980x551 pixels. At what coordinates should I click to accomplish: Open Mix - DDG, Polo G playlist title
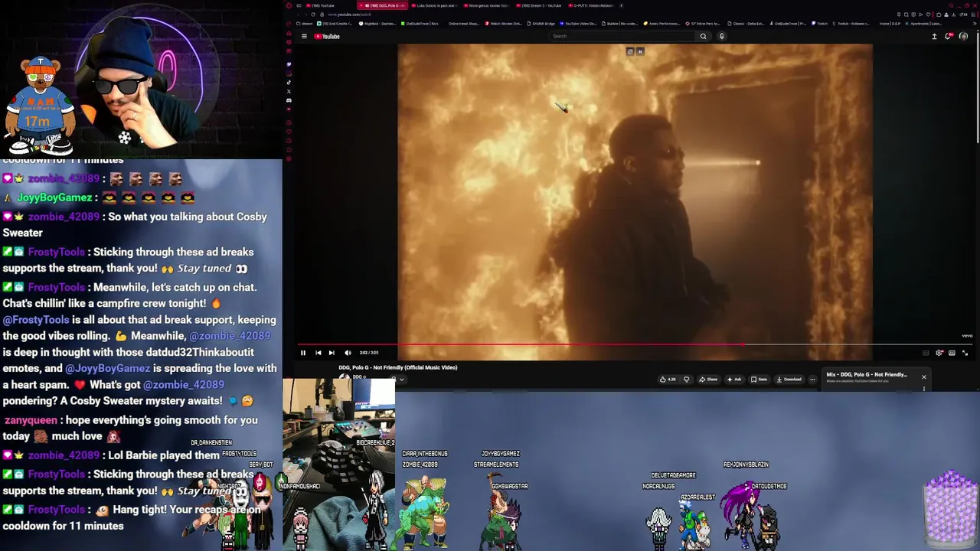point(867,374)
